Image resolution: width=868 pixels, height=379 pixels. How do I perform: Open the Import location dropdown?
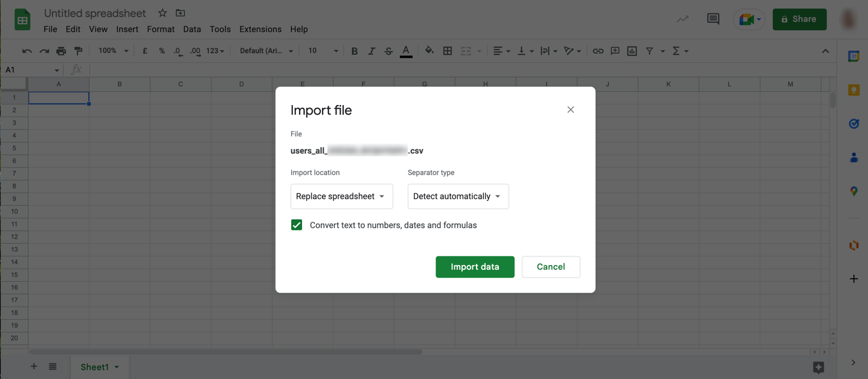click(341, 196)
